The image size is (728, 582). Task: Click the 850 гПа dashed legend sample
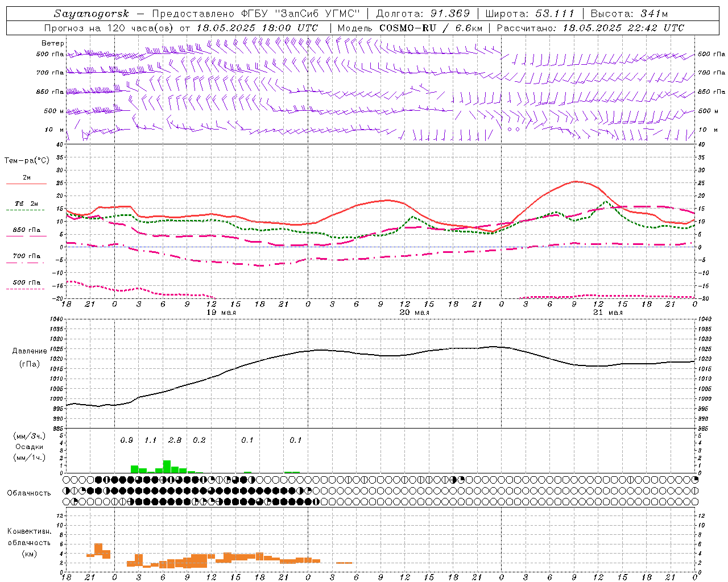click(26, 236)
